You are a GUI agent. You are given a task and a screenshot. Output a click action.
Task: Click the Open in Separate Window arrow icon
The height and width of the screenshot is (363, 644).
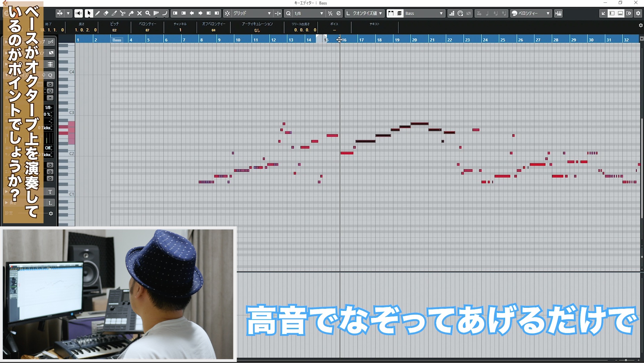coord(603,13)
